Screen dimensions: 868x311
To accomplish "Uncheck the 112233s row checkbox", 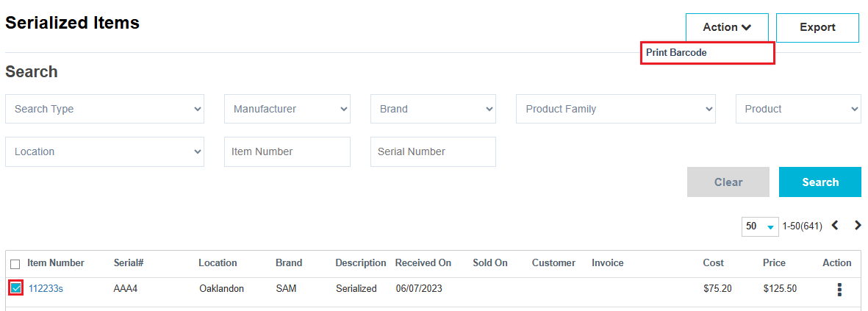I will 15,288.
